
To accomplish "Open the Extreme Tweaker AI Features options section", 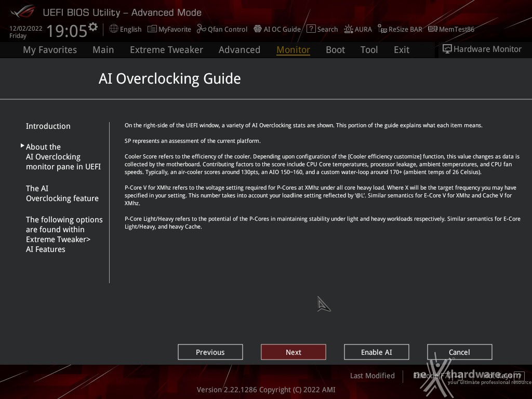I will point(64,234).
